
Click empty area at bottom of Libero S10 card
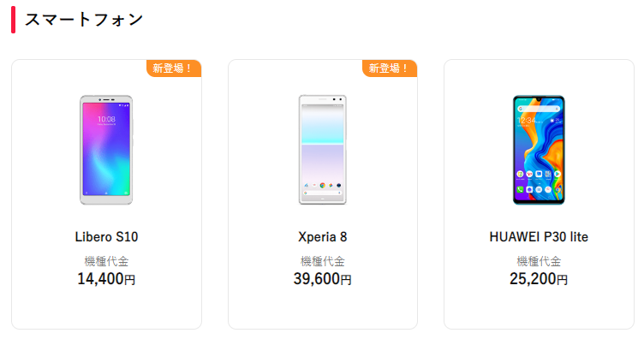pos(106,309)
